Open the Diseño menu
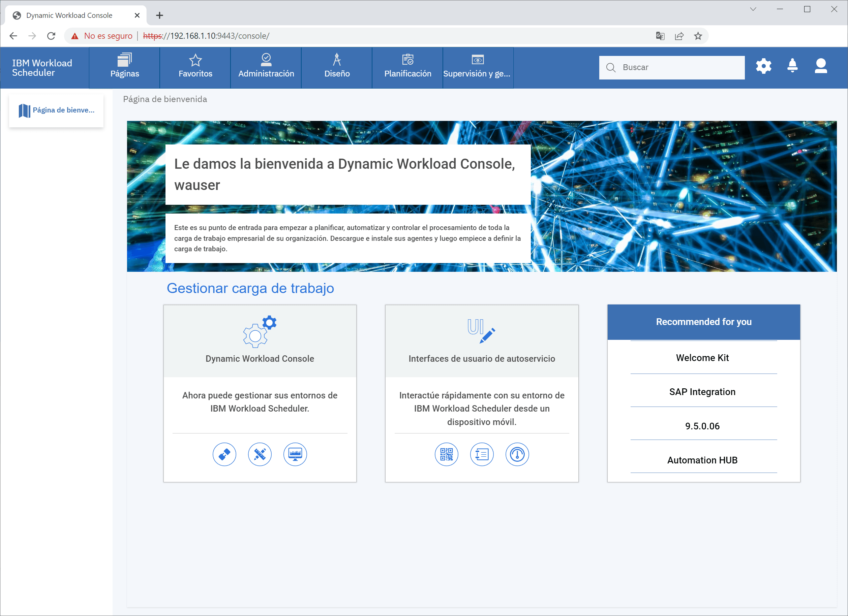 tap(336, 68)
